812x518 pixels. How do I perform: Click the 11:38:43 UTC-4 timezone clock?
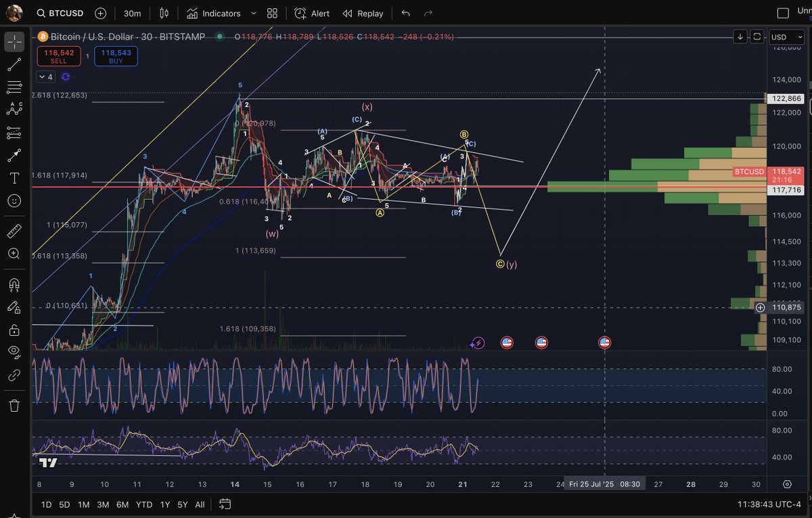tap(771, 504)
